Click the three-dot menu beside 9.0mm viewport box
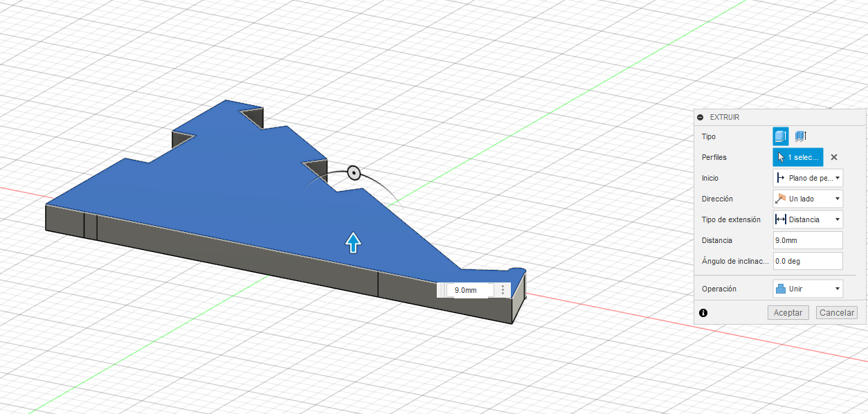This screenshot has width=868, height=414. [x=502, y=290]
